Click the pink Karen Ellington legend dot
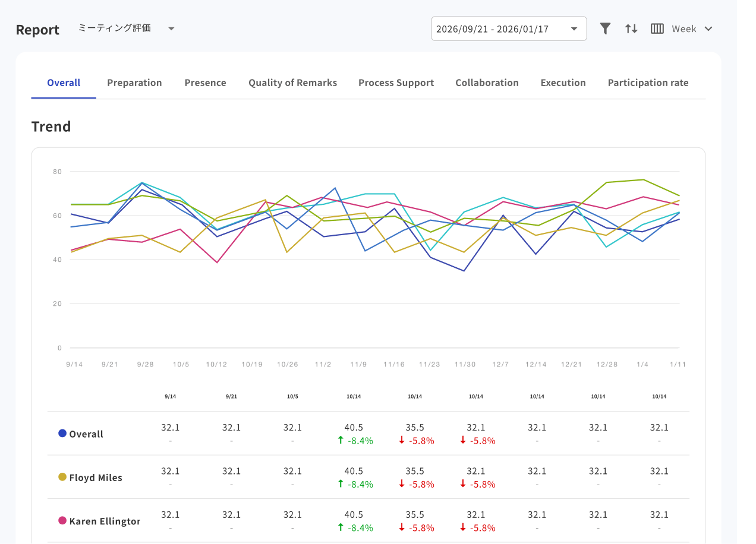This screenshot has height=544, width=756. pyautogui.click(x=62, y=520)
